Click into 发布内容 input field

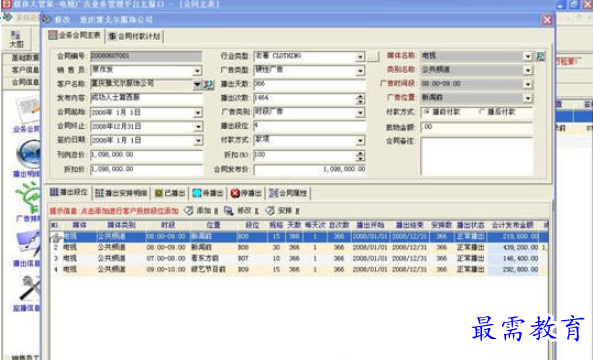click(x=147, y=98)
